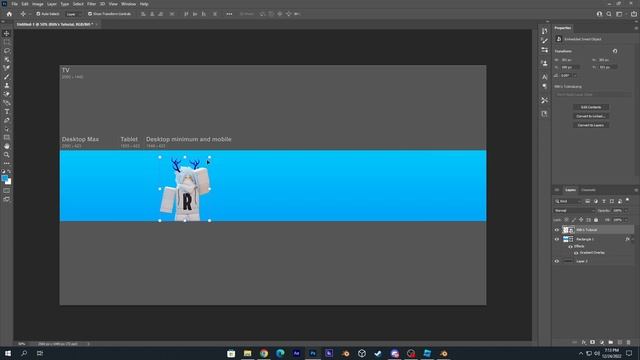640x360 pixels.
Task: Select the Rectangle shape tool
Action: (x=7, y=138)
